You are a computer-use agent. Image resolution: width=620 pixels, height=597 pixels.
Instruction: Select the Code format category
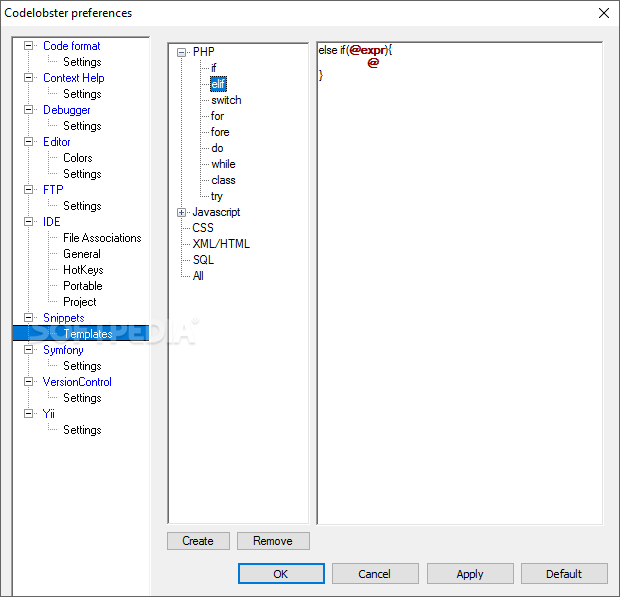tap(72, 46)
